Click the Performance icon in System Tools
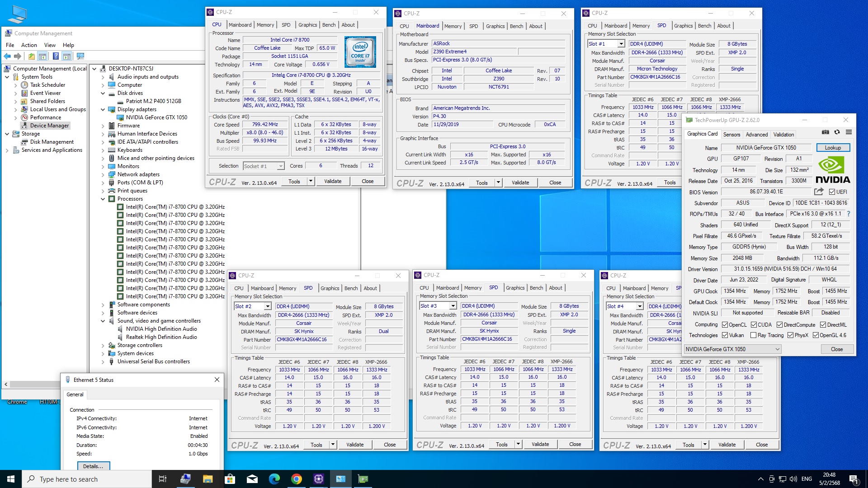 pos(24,117)
